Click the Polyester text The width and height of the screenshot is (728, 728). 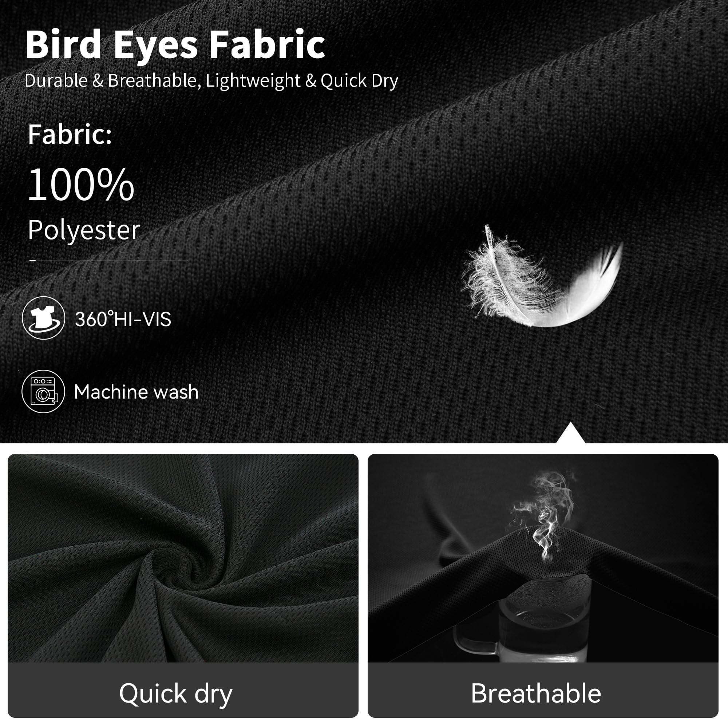(x=84, y=230)
